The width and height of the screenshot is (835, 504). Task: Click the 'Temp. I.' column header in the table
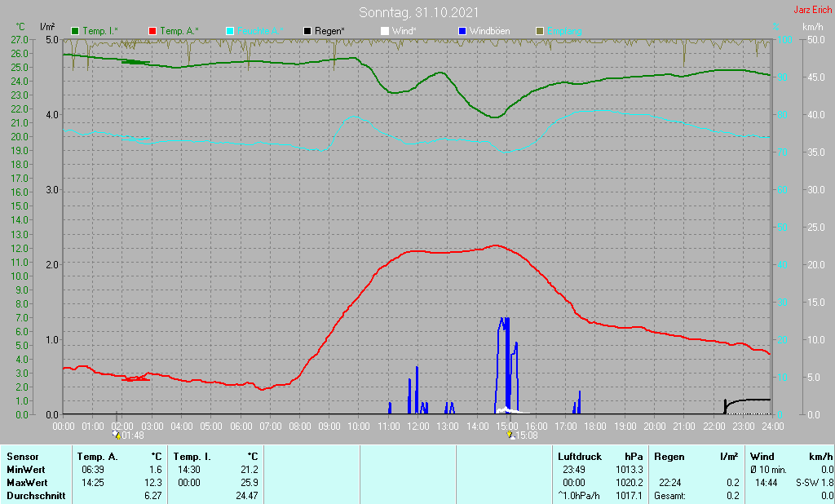coord(192,457)
